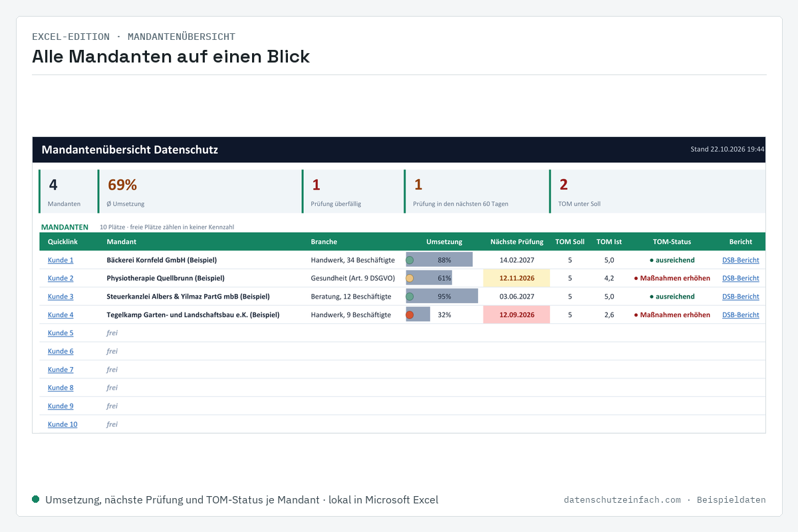Open the Kunde 4 quicklink
798x532 pixels.
pos(61,315)
